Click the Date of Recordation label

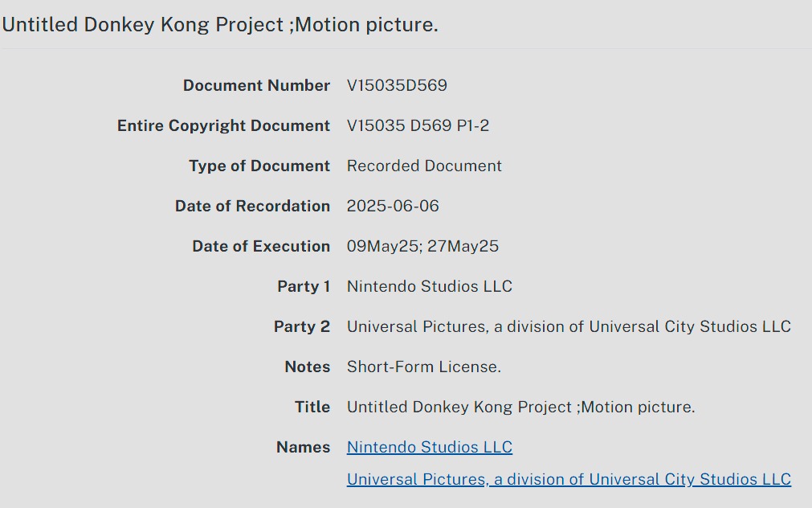click(252, 206)
